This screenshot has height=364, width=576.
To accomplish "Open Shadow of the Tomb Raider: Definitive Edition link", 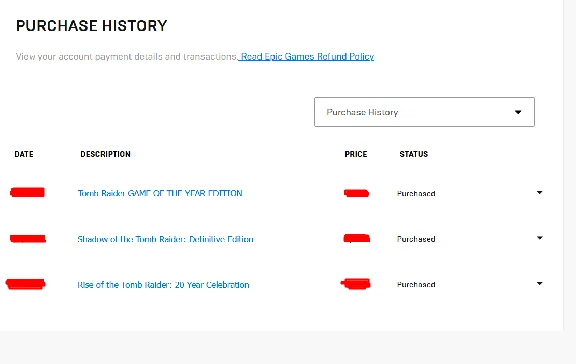I will click(x=165, y=239).
